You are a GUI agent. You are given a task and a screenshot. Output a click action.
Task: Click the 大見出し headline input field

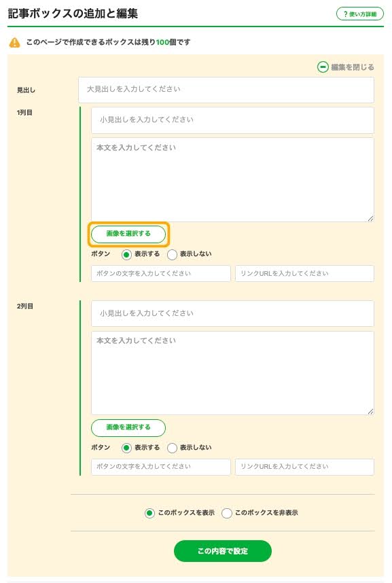click(x=226, y=90)
